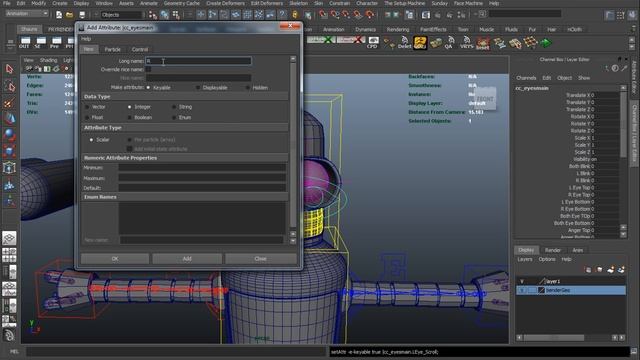Tick the Override nice name checkbox
Viewport: 640px width, 360px height.
(x=149, y=69)
